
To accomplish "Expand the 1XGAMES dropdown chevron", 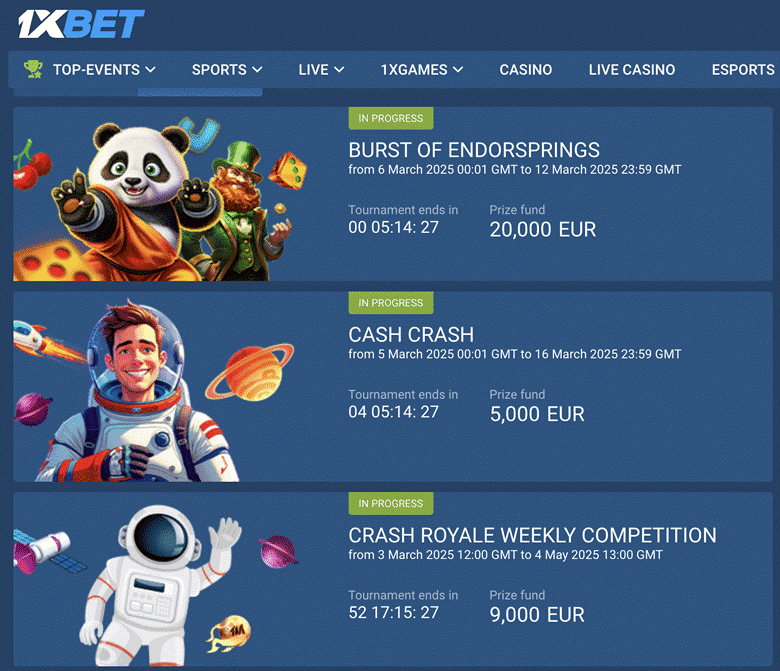I will click(x=458, y=70).
